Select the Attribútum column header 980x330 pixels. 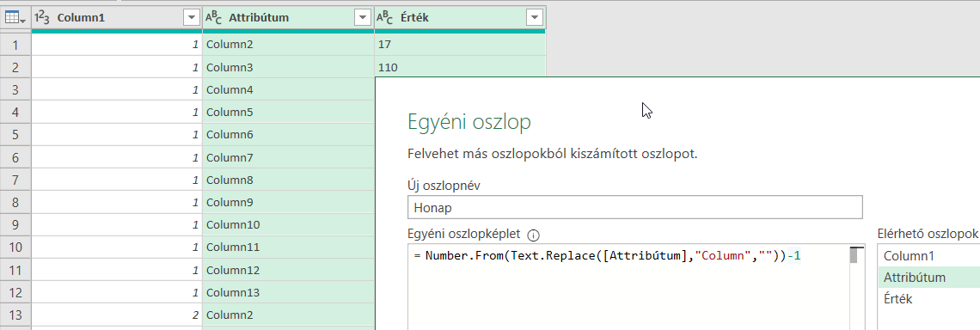[288, 18]
